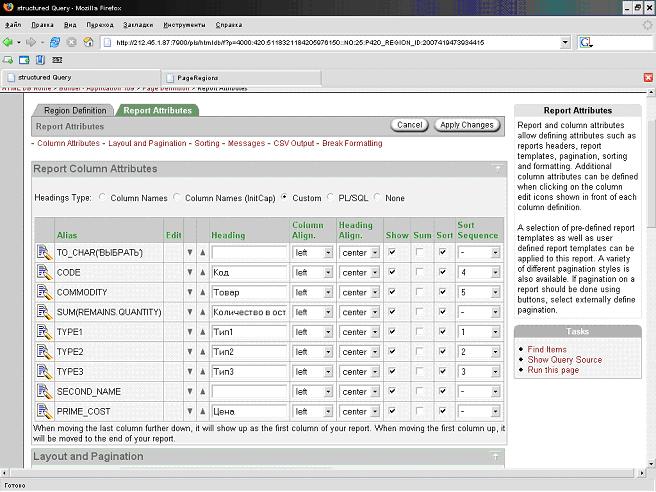Open edit icon for SECOND_NAME column
The width and height of the screenshot is (656, 492).
pos(44,392)
